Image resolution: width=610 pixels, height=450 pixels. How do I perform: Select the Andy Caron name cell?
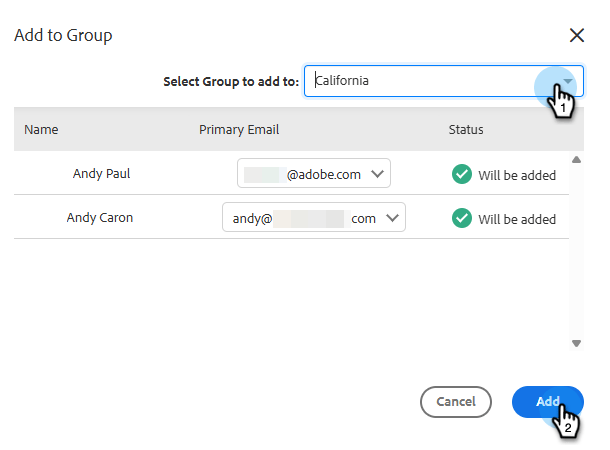[102, 218]
